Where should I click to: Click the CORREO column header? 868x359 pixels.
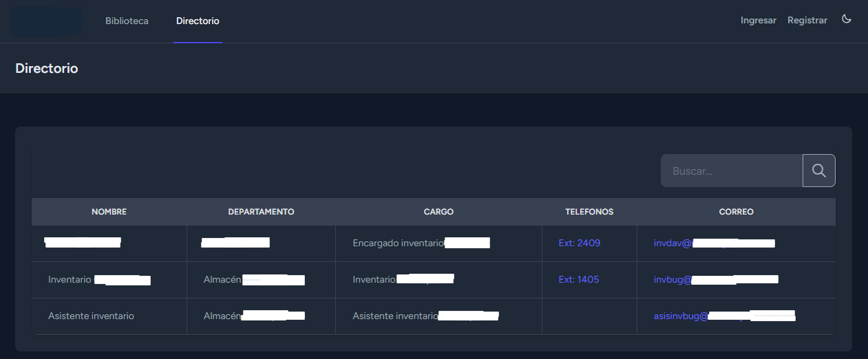tap(736, 212)
